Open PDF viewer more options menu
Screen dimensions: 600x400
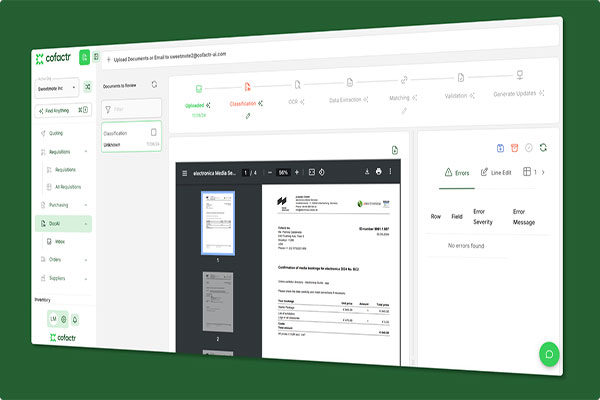click(390, 171)
